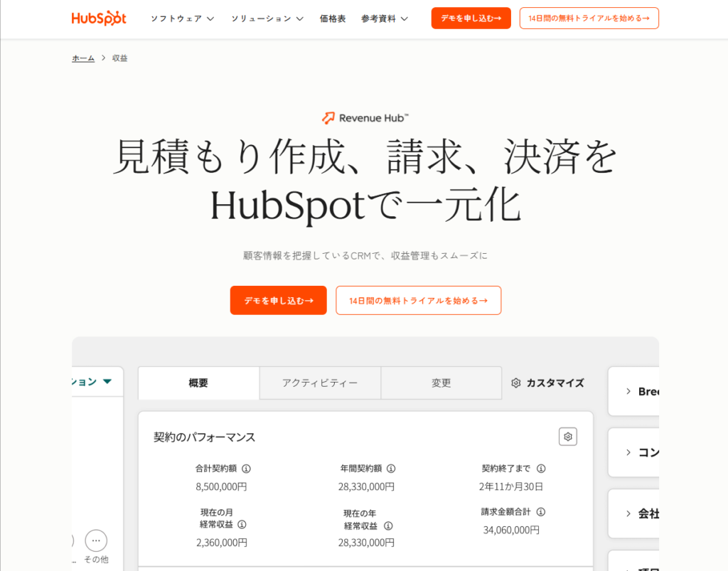
Task: Switch to アクティビティー tab
Action: point(320,383)
